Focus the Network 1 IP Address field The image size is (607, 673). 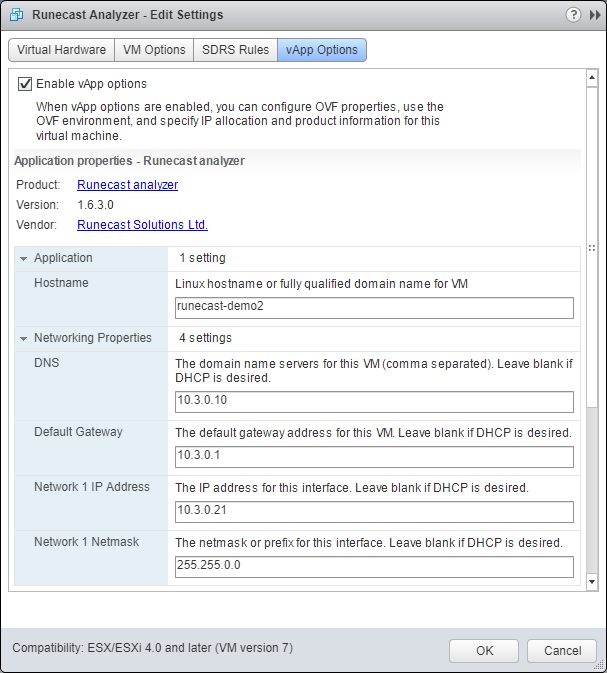coord(374,512)
